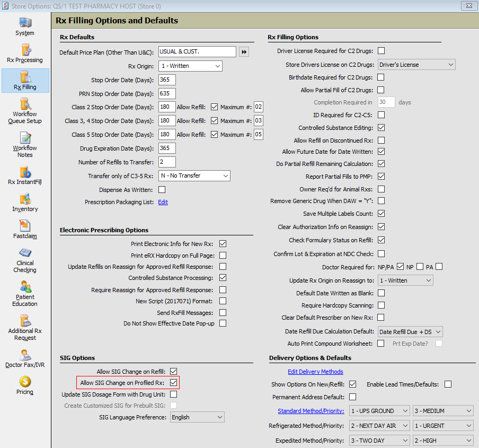The image size is (479, 448).
Task: Click Stop Order Date days field
Action: (x=167, y=80)
